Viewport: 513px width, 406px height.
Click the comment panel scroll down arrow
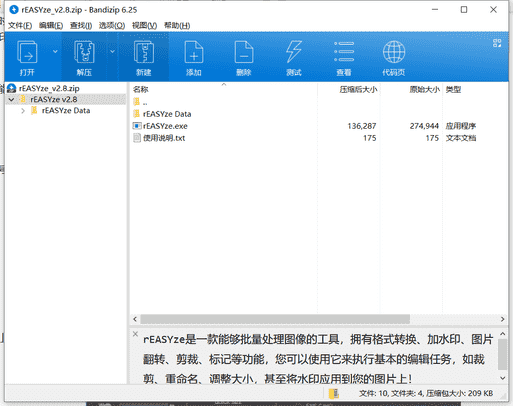(x=503, y=378)
